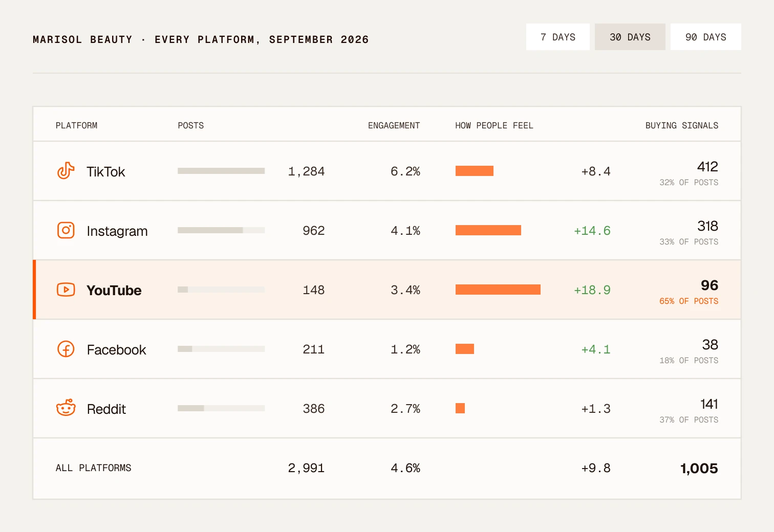The height and width of the screenshot is (532, 774).
Task: Open the TikTok platform name
Action: [105, 171]
